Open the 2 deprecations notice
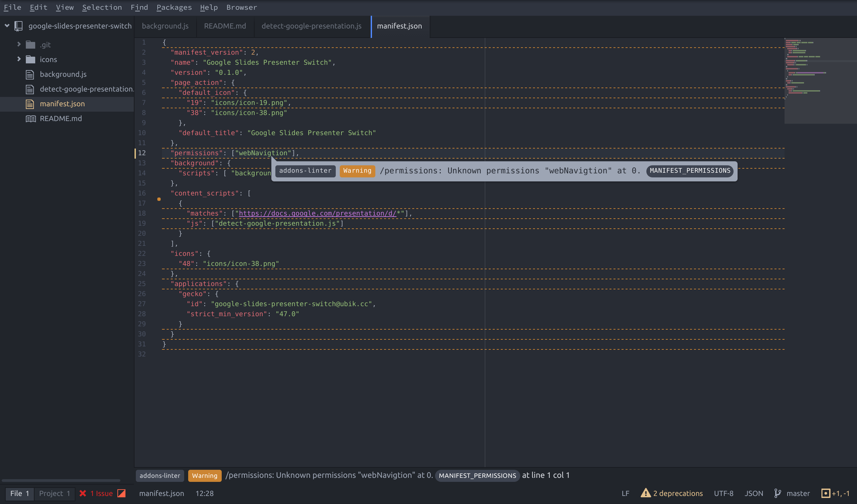The height and width of the screenshot is (504, 857). 678,494
